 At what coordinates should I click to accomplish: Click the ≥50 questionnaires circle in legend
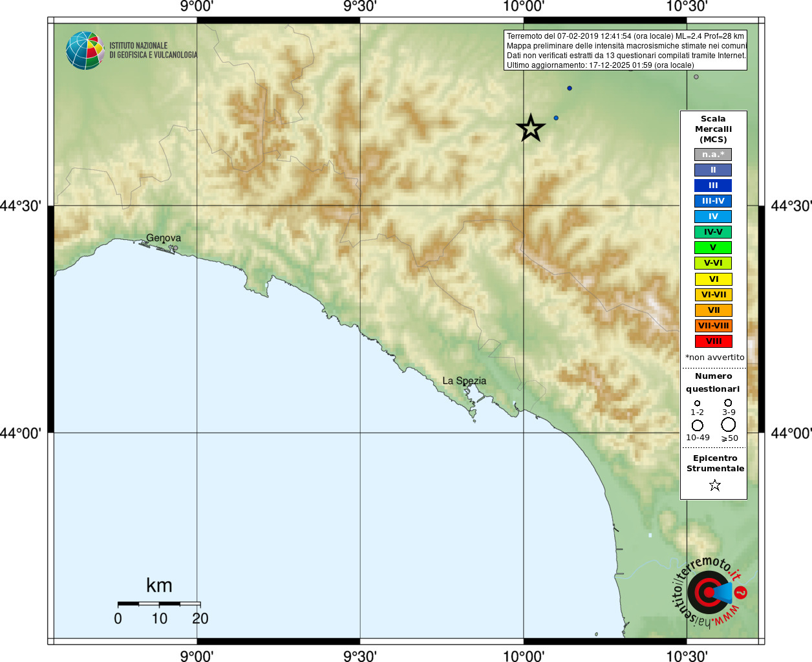point(729,424)
